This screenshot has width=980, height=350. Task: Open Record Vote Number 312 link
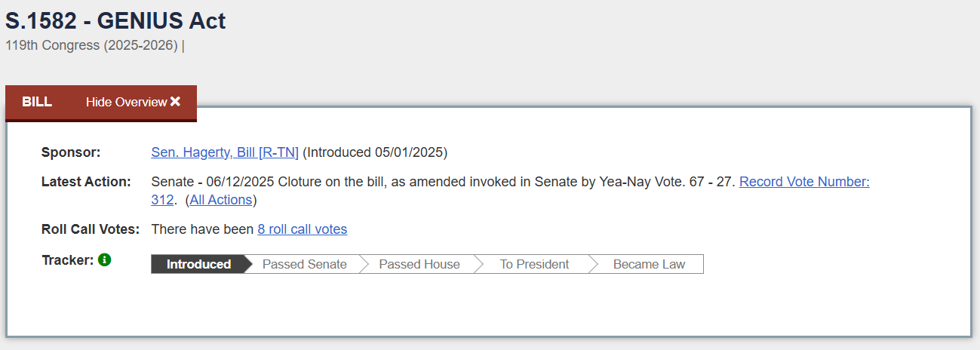[x=804, y=182]
